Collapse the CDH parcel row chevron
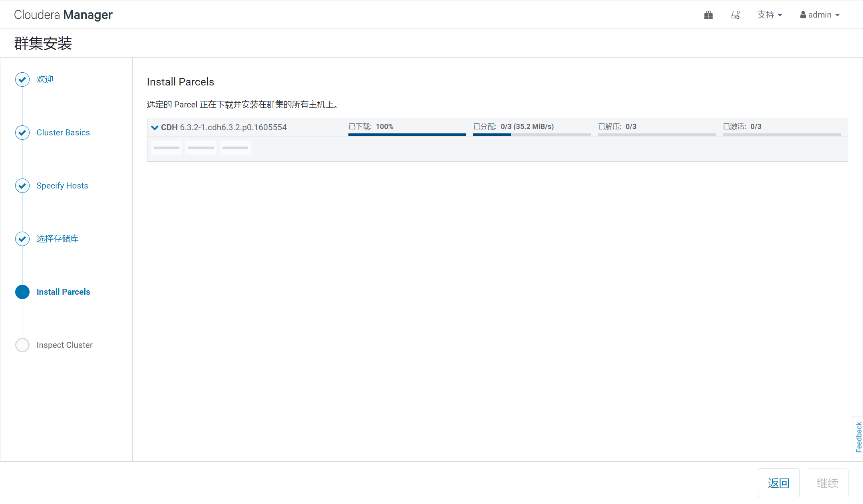Viewport: 863px width, 504px height. tap(155, 128)
